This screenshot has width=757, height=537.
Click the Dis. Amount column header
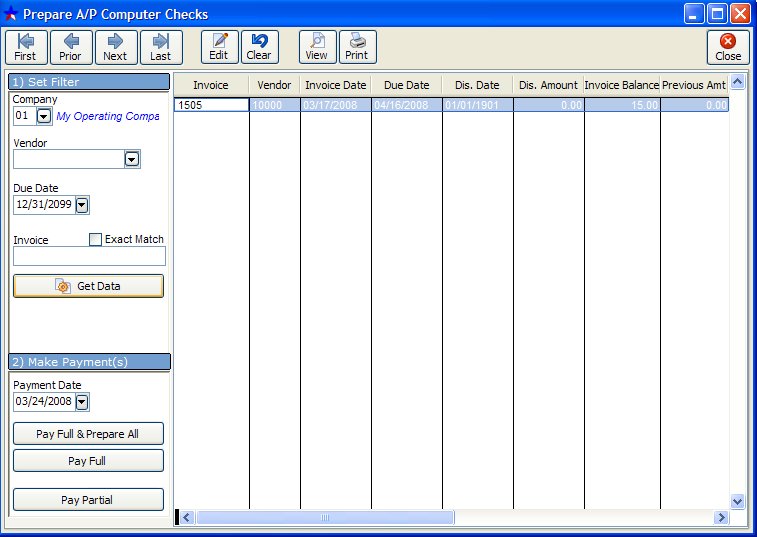[548, 85]
